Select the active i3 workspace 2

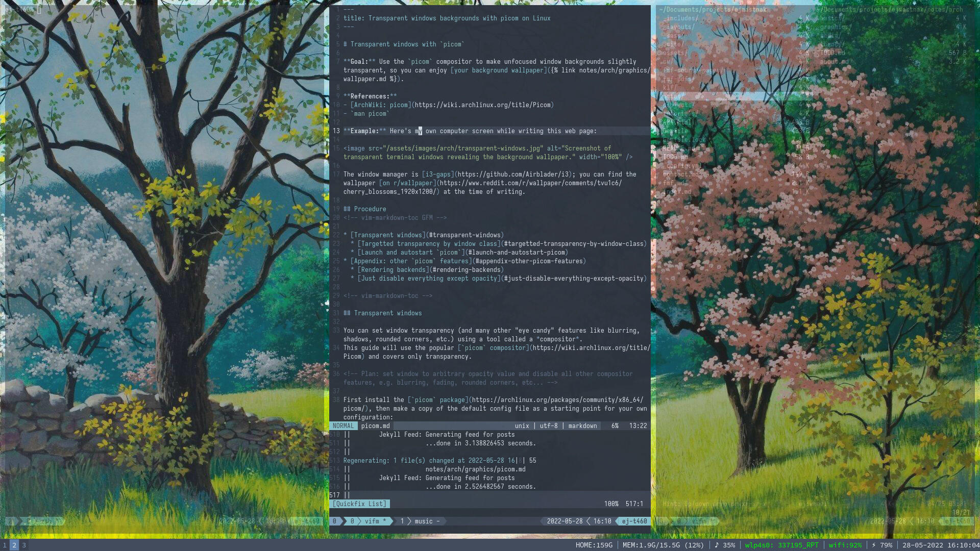click(x=14, y=545)
